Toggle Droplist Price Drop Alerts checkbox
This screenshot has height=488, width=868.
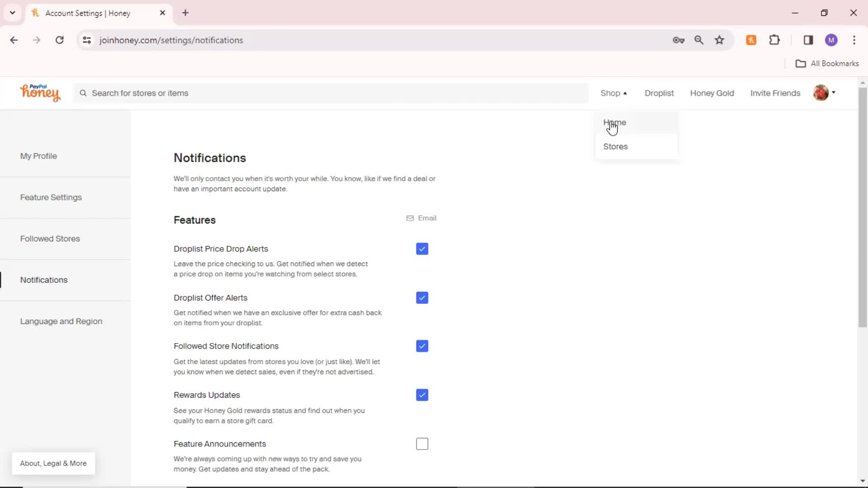point(422,249)
